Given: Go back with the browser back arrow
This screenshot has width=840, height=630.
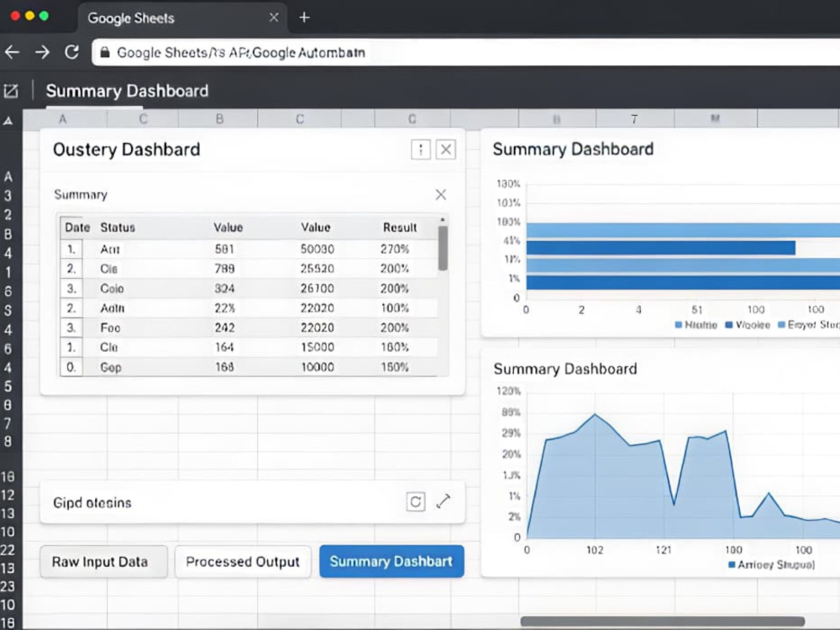Looking at the screenshot, I should [13, 52].
